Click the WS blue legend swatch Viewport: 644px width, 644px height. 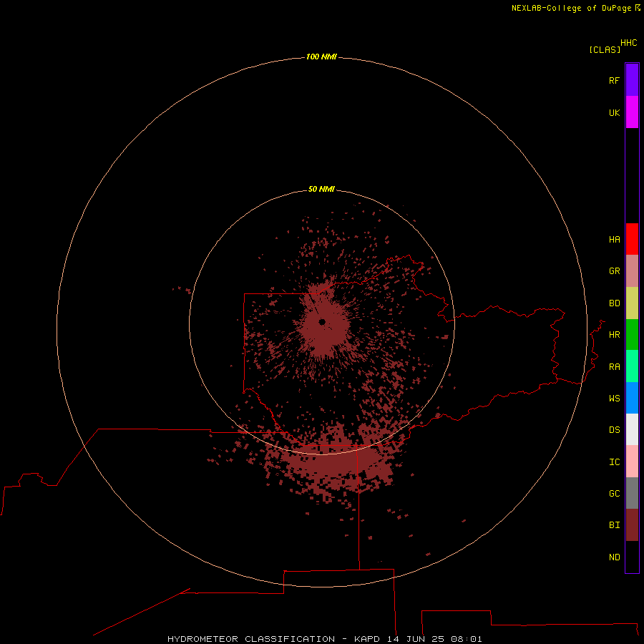tap(632, 398)
